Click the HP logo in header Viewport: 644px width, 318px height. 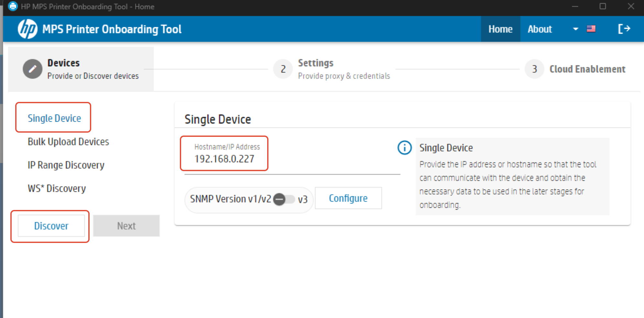tap(27, 29)
